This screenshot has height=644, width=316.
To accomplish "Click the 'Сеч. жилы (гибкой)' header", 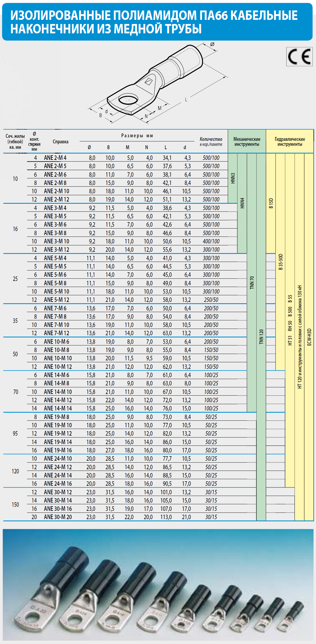I will coord(15,141).
